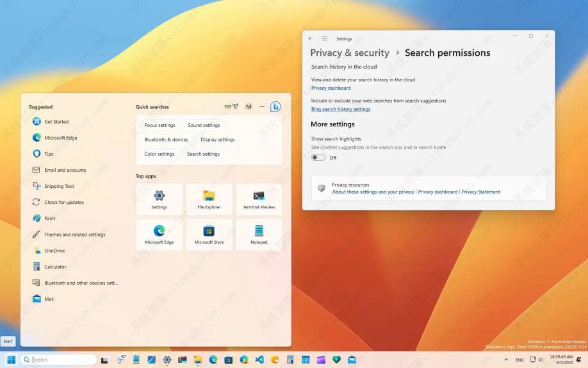The height and width of the screenshot is (368, 588).
Task: Toggle the Show search highlights switch
Action: point(318,158)
